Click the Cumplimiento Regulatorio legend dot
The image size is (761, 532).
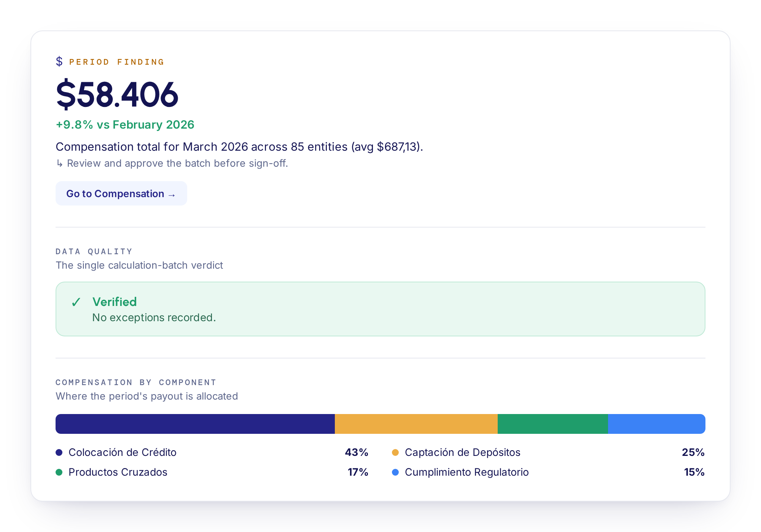(x=395, y=472)
